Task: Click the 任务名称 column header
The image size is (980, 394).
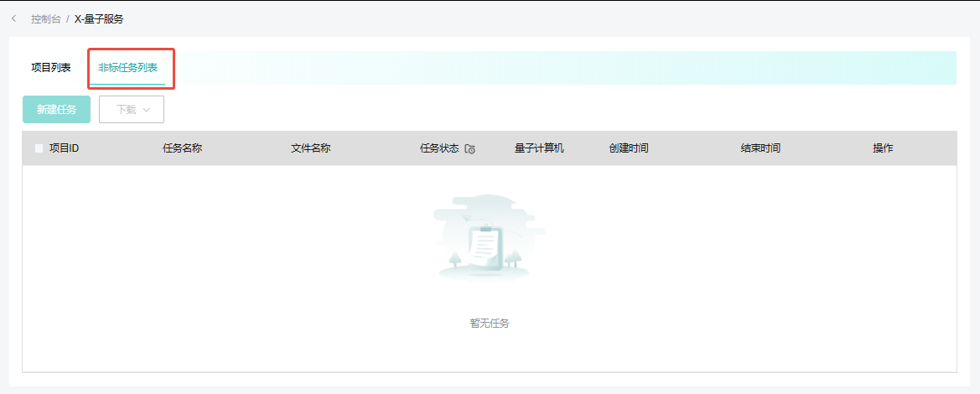Action: (x=182, y=148)
